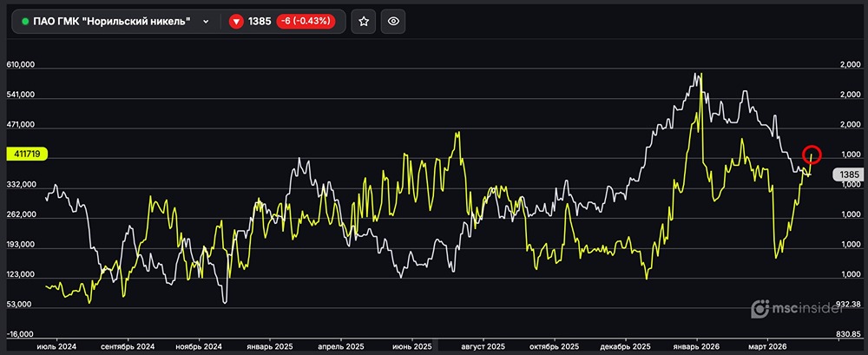Click the -16,000 left axis value
868x355 pixels.
[x=21, y=333]
